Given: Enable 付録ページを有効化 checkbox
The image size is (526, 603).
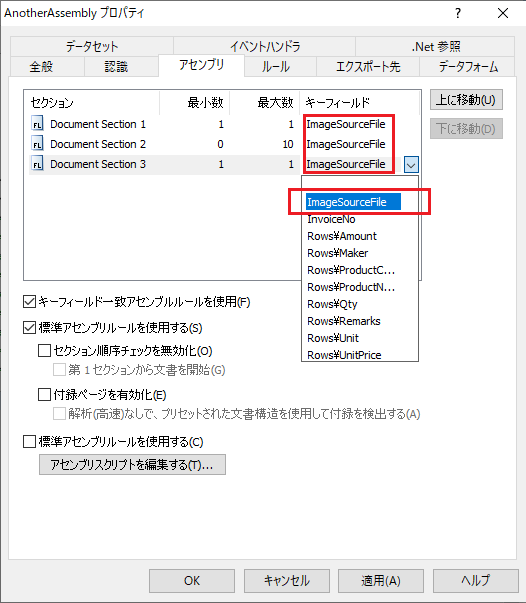Looking at the screenshot, I should [45, 395].
